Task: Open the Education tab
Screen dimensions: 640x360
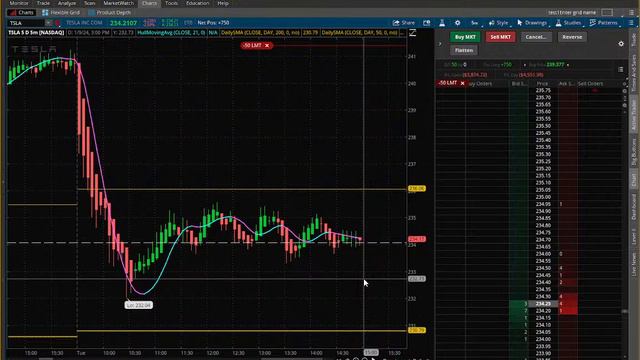Action: tap(198, 3)
